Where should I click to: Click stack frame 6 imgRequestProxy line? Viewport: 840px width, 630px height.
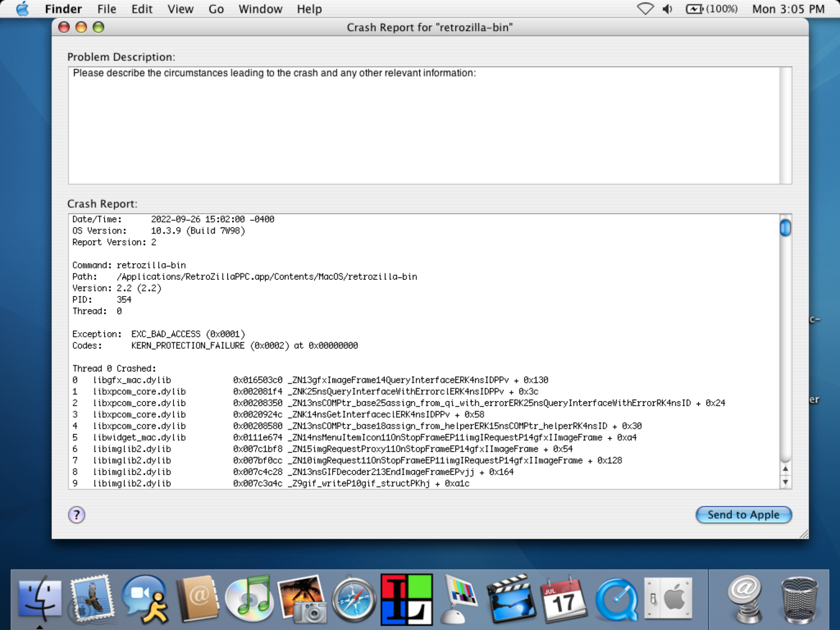(x=323, y=449)
